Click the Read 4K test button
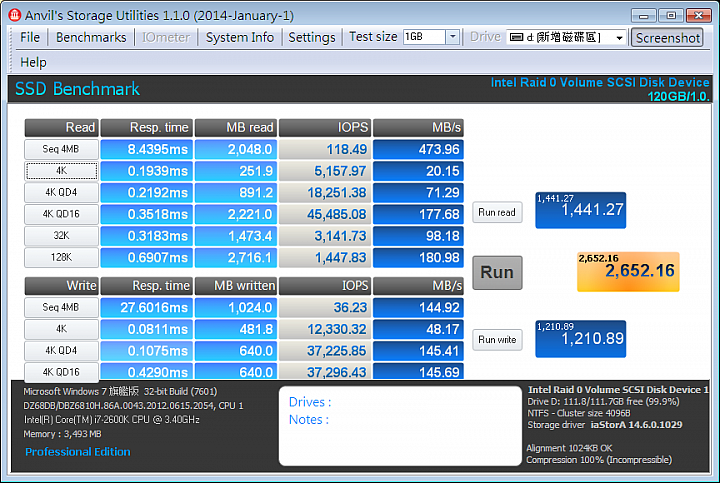The height and width of the screenshot is (483, 720). [61, 171]
